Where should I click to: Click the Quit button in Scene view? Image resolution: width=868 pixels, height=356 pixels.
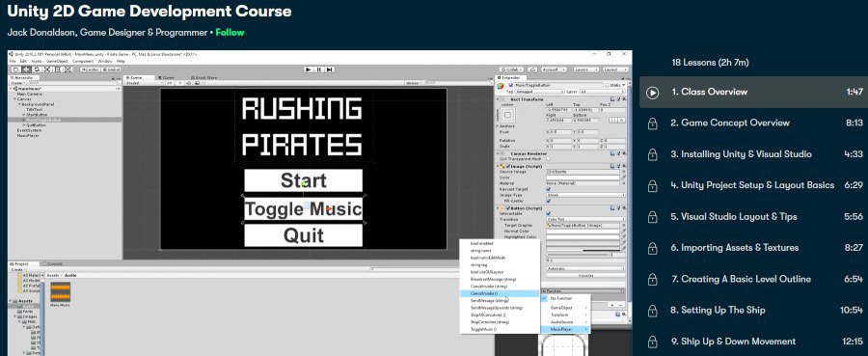coord(304,235)
